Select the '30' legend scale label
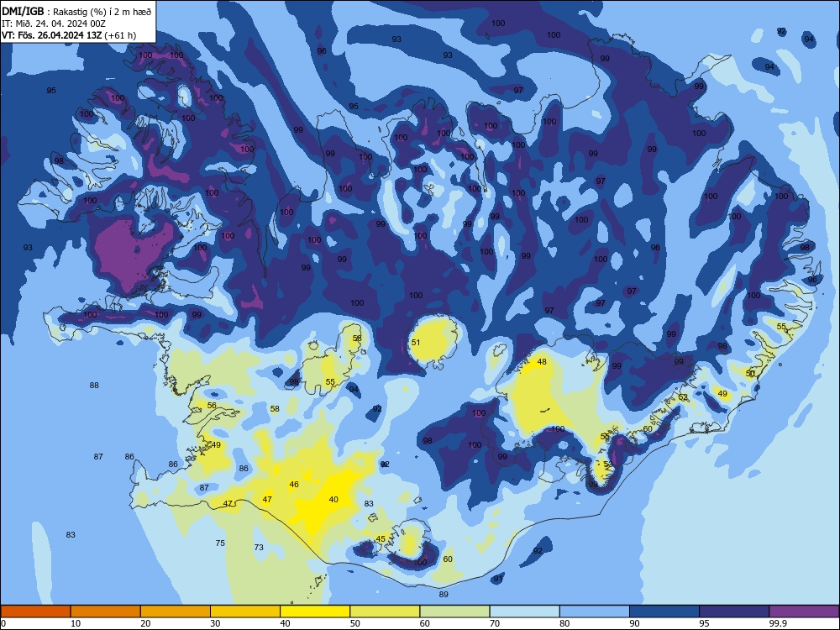This screenshot has height=630, width=840. tap(215, 623)
